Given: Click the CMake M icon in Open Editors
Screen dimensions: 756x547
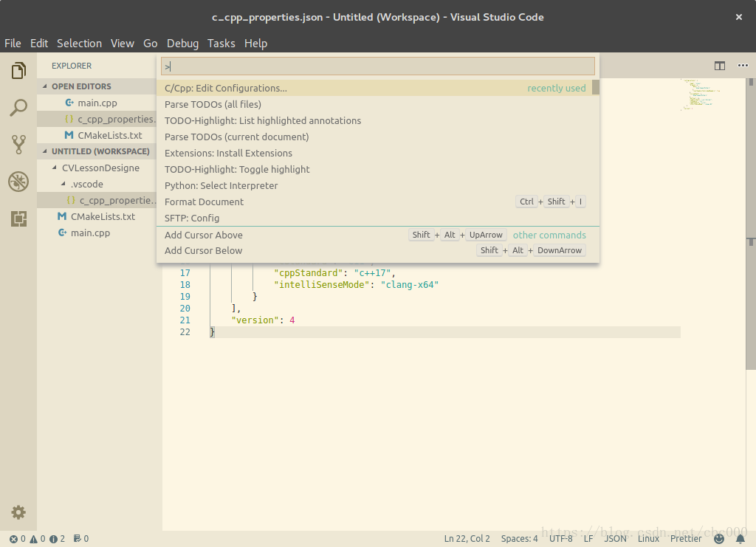Looking at the screenshot, I should [69, 135].
